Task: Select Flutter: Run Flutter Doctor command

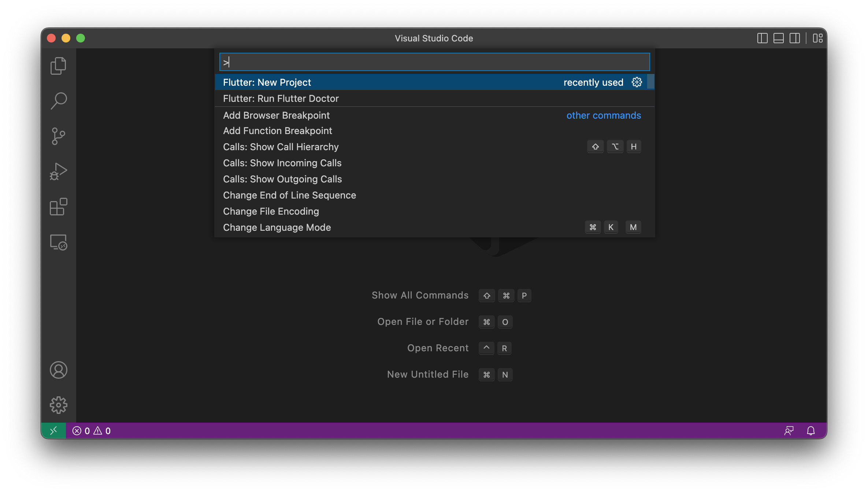Action: 281,99
